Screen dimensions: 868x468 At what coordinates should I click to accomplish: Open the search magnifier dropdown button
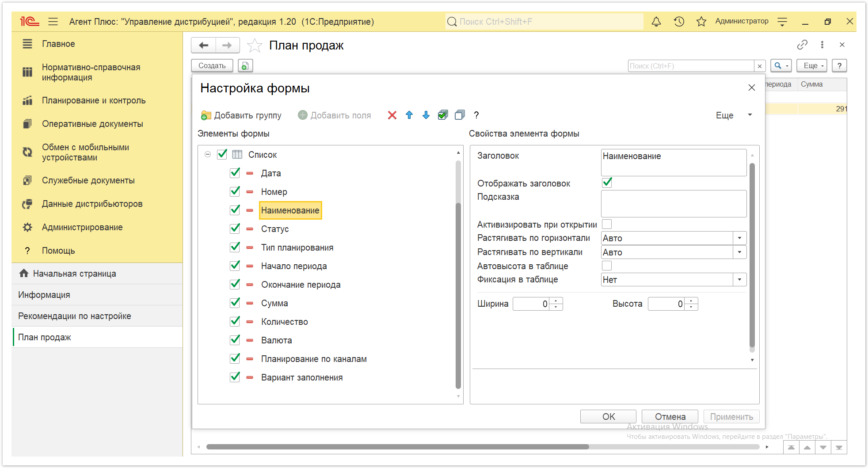(x=781, y=65)
